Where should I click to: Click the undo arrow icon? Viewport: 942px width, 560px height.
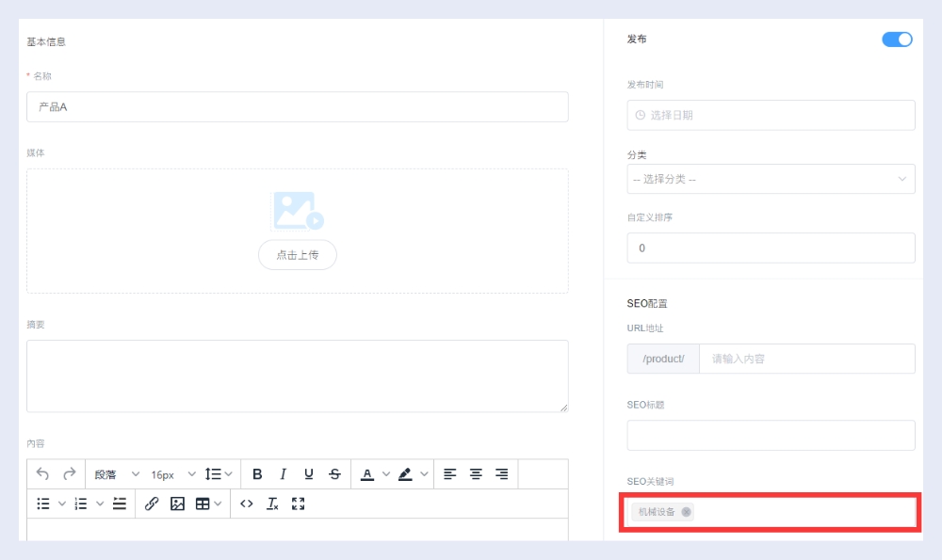point(42,474)
